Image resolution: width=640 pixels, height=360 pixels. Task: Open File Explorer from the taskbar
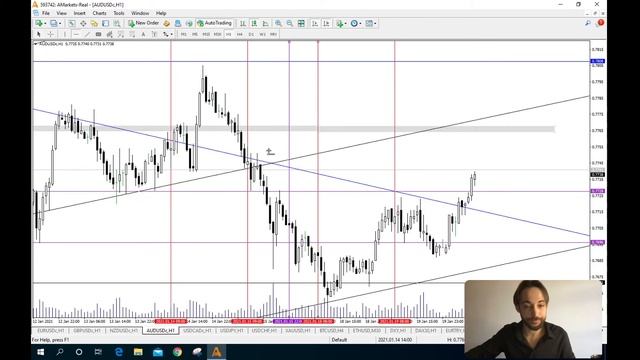pos(138,352)
